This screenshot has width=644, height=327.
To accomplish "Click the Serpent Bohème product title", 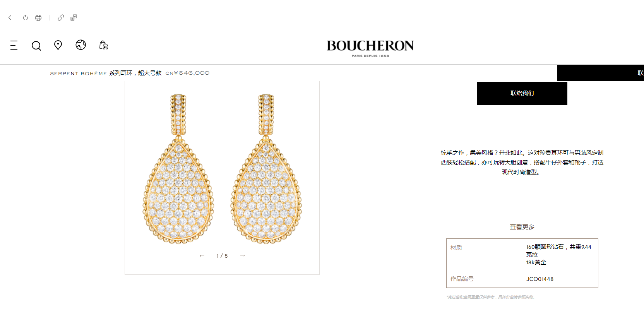I will 106,73.
